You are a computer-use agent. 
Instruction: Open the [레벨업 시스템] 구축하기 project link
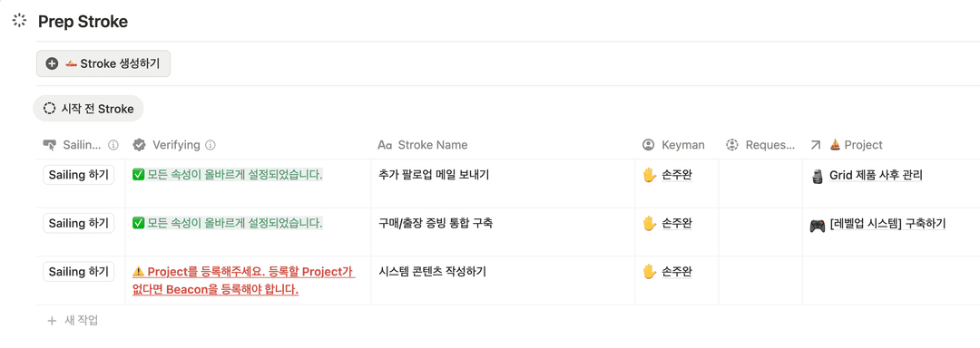[x=877, y=224]
